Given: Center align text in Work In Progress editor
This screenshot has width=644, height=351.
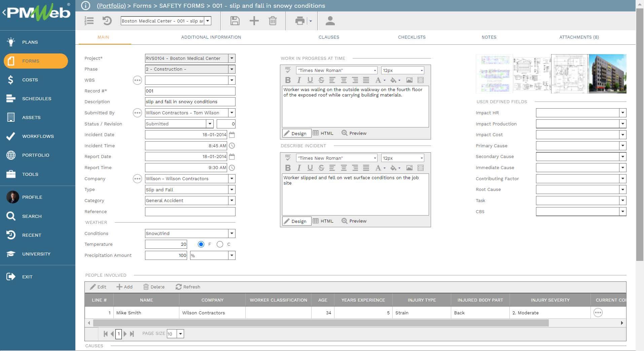Looking at the screenshot, I should (344, 80).
